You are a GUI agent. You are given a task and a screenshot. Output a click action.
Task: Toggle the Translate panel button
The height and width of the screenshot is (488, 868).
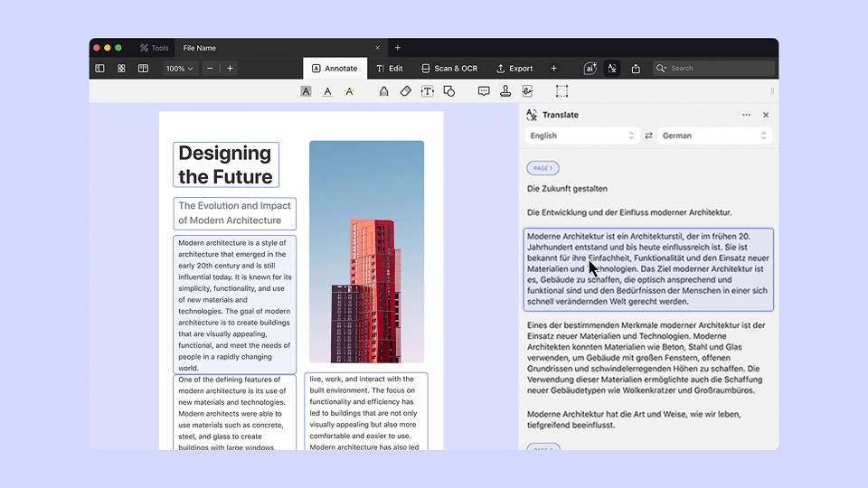point(612,69)
